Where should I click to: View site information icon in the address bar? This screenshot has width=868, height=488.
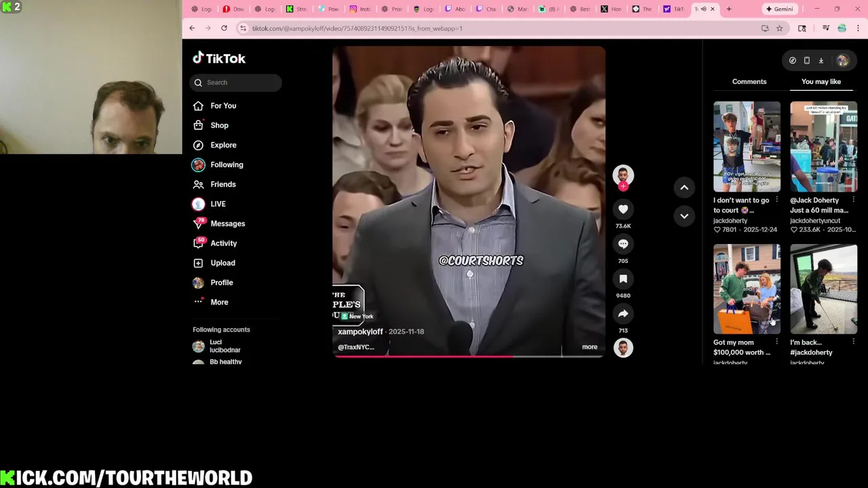(x=243, y=28)
